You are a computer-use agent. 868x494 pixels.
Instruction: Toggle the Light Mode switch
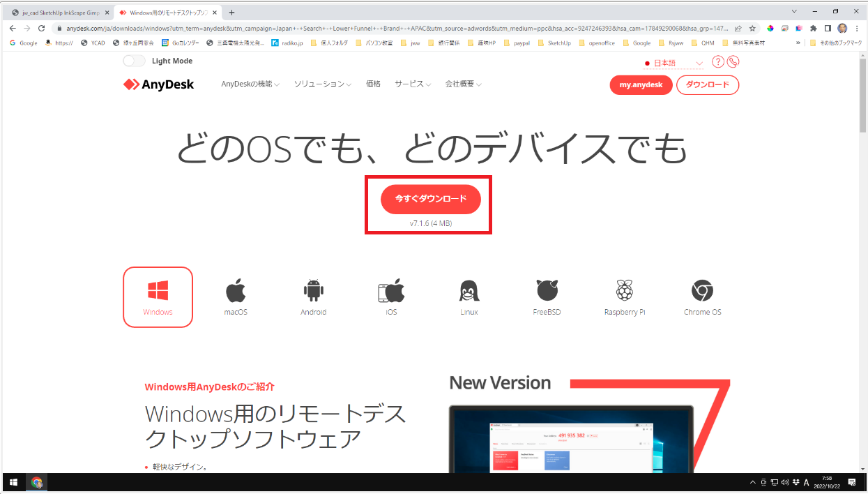pyautogui.click(x=134, y=61)
